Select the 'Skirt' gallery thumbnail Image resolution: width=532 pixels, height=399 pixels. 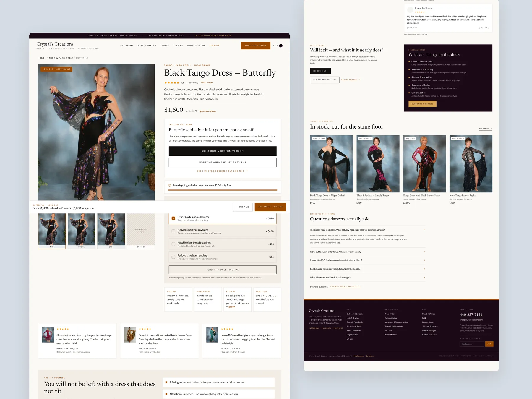coord(111,231)
